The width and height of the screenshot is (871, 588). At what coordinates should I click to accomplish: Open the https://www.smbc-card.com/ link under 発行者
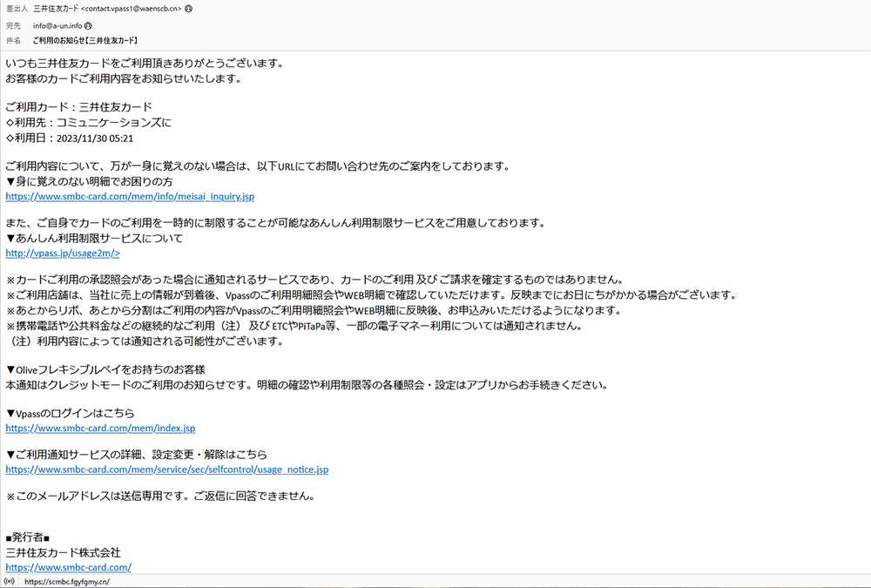pos(68,567)
